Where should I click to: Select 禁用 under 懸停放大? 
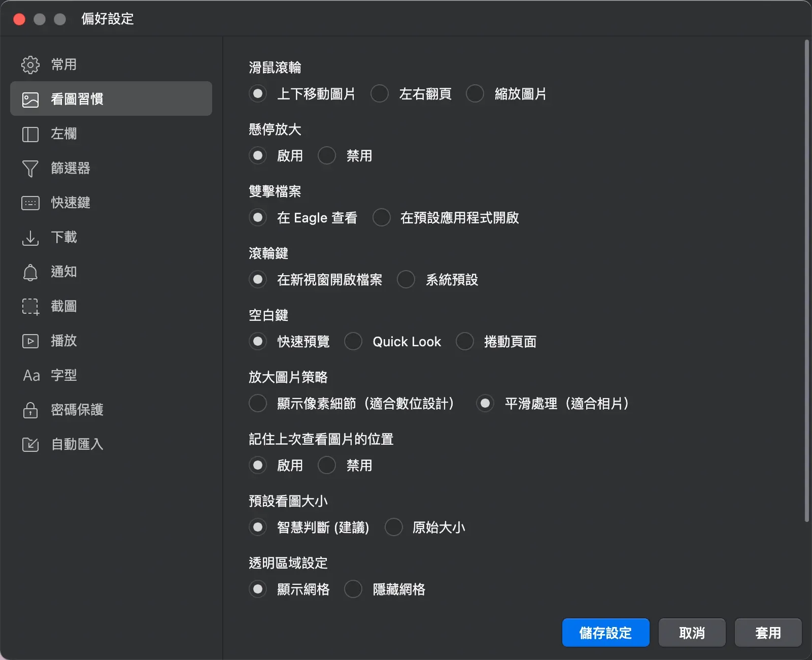point(327,156)
